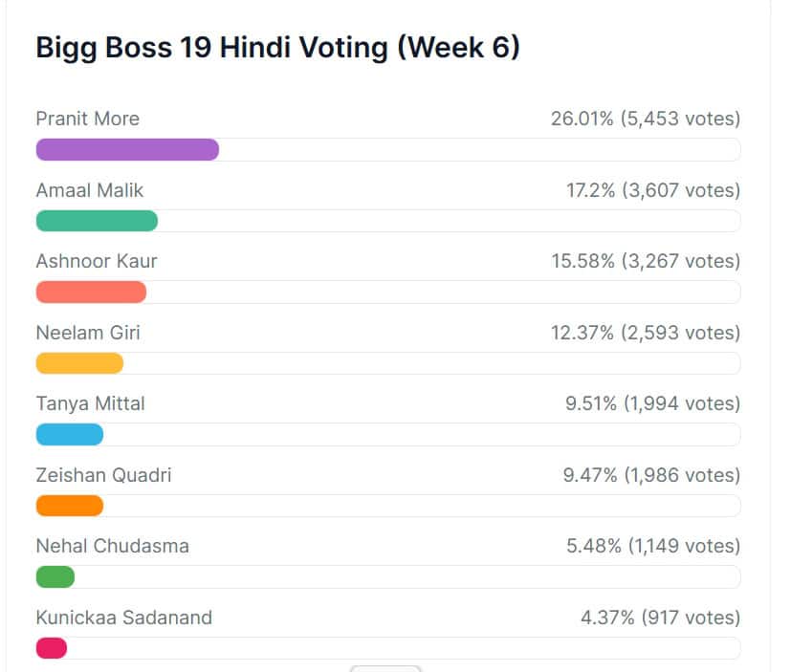Click the 17.2% (3,607 votes) result text
The height and width of the screenshot is (672, 791).
coord(652,190)
